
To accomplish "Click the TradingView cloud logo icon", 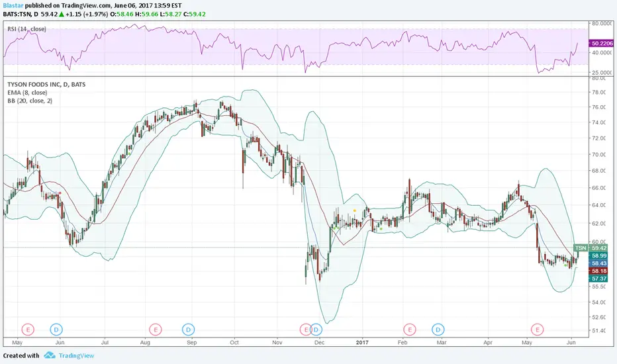I will [49, 355].
